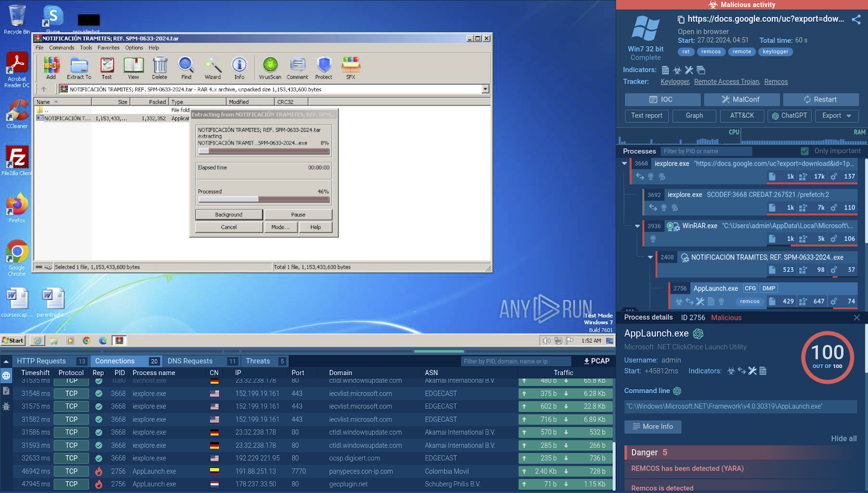Image resolution: width=868 pixels, height=493 pixels.
Task: Click the Protect archive icon
Action: 324,66
